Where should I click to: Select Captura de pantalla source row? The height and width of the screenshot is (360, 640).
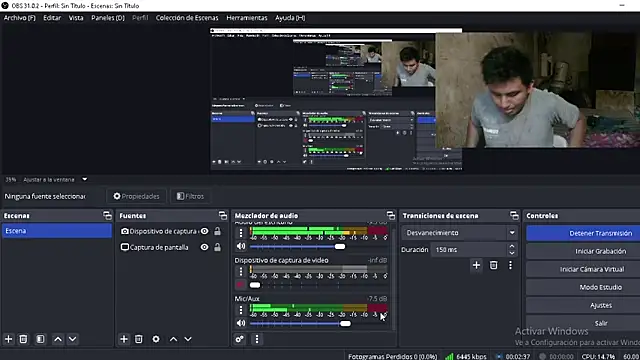pos(172,247)
